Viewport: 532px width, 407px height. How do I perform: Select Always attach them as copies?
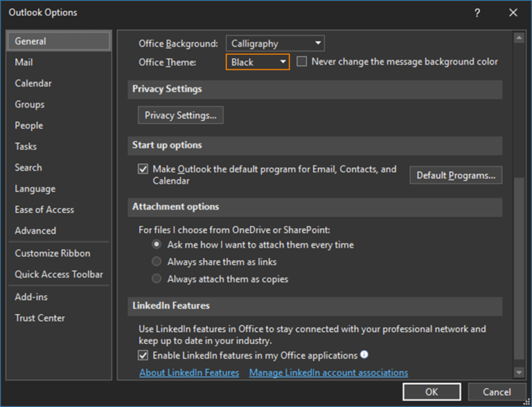157,279
